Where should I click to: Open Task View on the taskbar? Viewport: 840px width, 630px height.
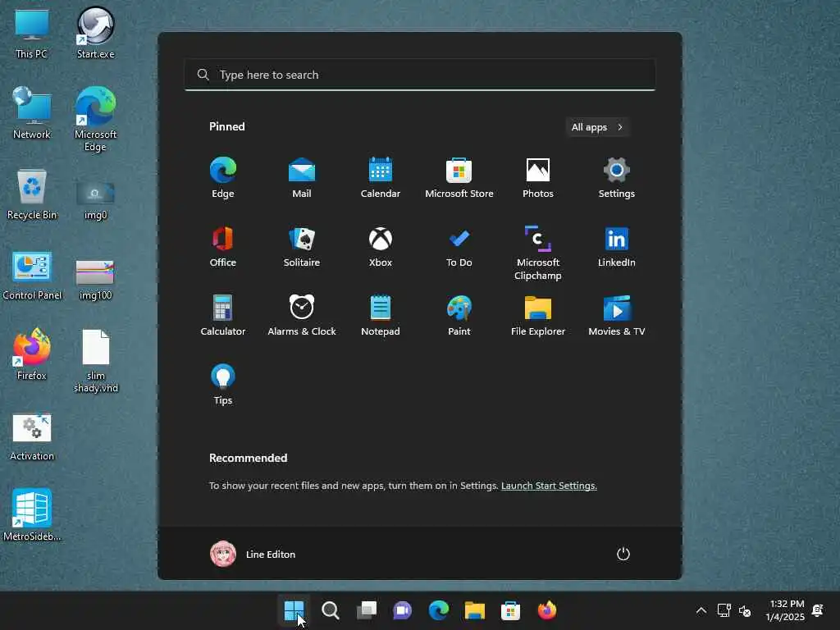tap(367, 610)
